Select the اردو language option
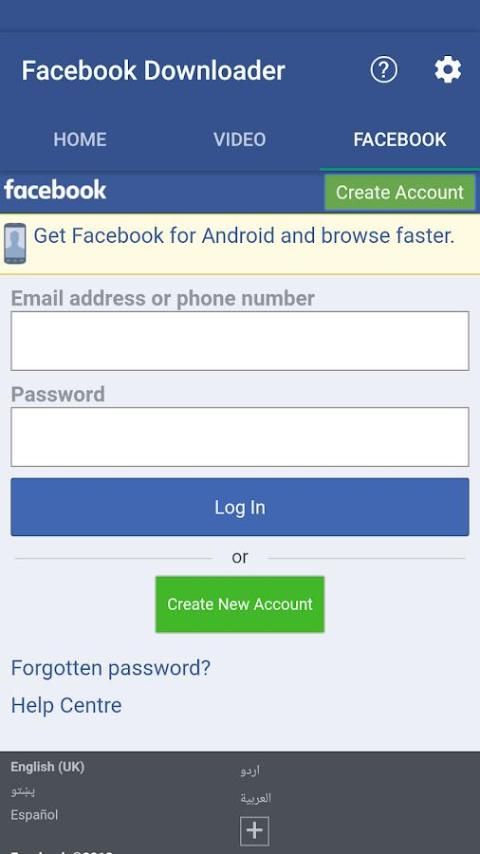Screen dimensions: 480x854 (250, 770)
